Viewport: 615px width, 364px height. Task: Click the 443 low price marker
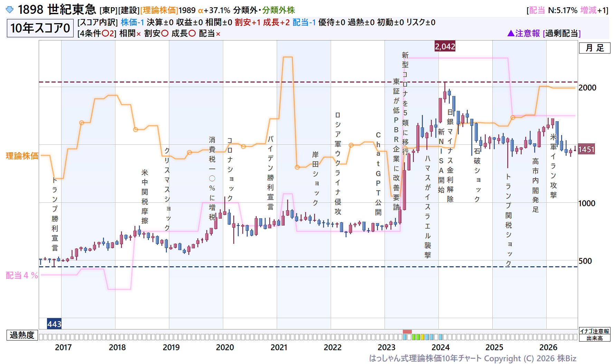(54, 324)
